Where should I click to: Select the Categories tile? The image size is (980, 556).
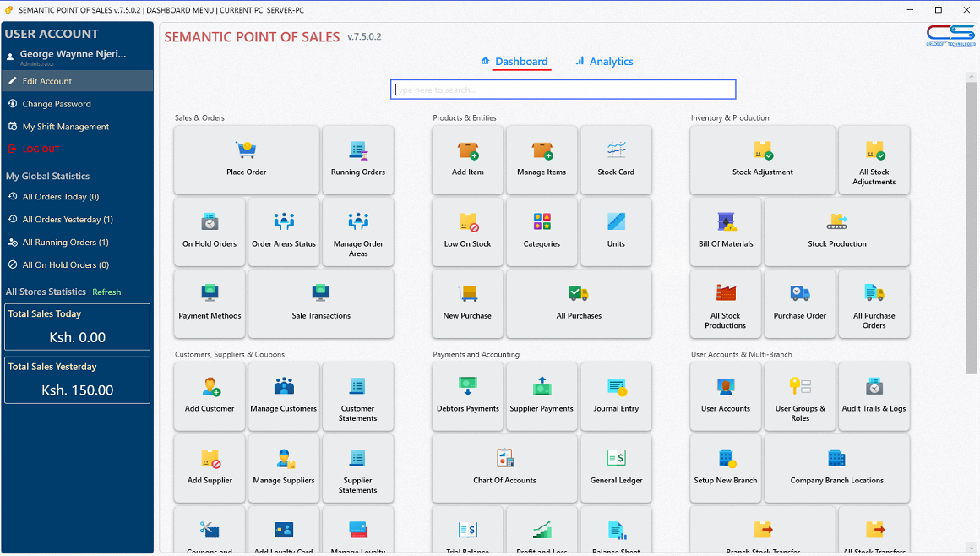click(542, 232)
